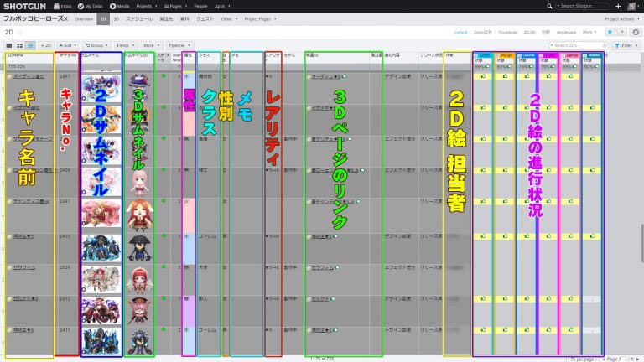Switch to thumbnail grid view icon

pyautogui.click(x=20, y=45)
